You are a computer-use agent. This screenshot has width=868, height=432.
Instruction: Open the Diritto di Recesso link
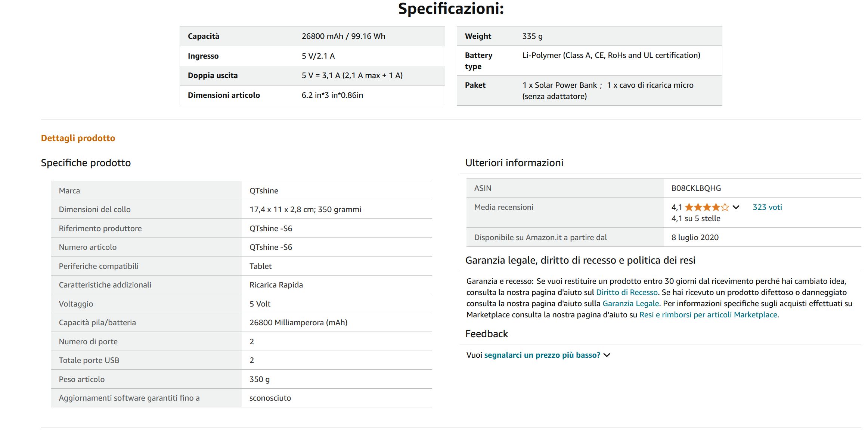pos(626,292)
